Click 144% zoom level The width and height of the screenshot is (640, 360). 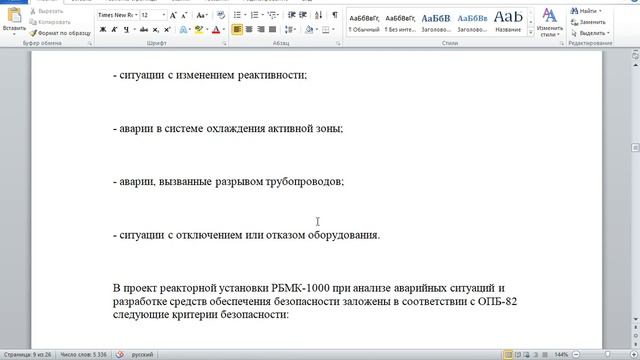pos(561,355)
